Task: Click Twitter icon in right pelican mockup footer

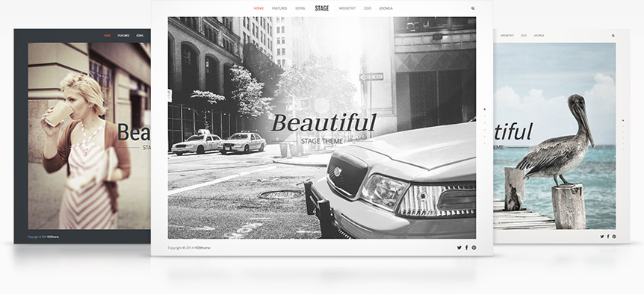Action: coord(602,237)
